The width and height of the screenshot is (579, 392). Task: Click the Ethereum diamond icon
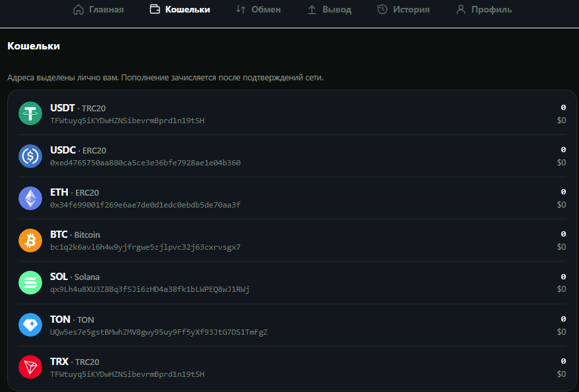coord(30,198)
